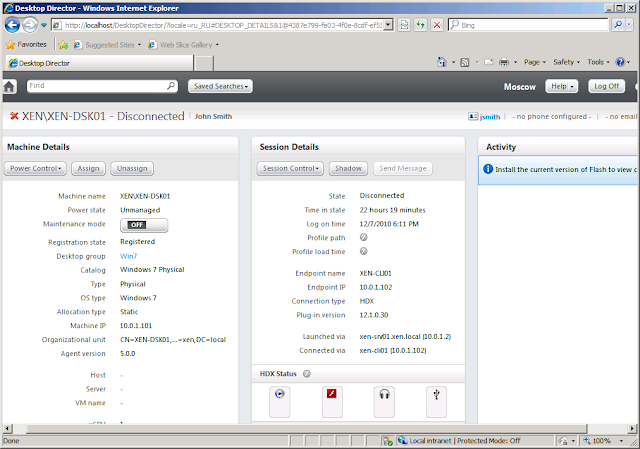The image size is (640, 449).
Task: Click the horizontal scrollbar left arrow
Action: [7, 429]
